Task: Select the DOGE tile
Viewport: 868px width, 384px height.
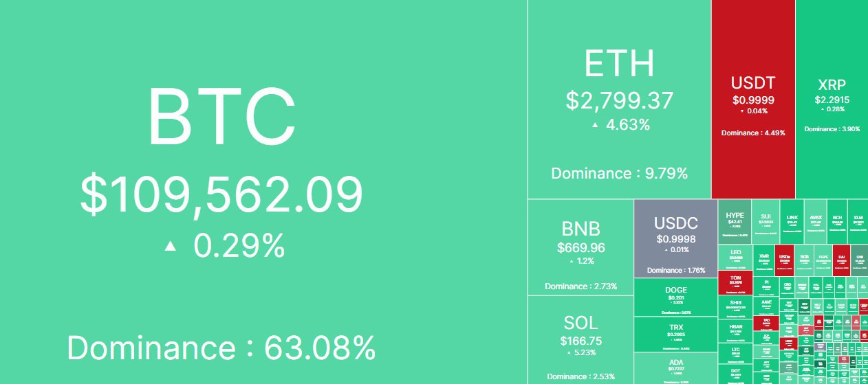Action: tap(675, 297)
